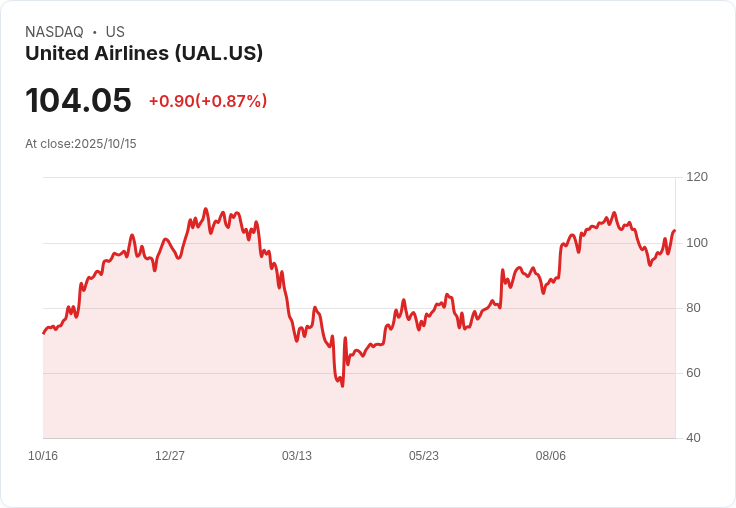Click the 03/13 date axis label
Image resolution: width=736 pixels, height=508 pixels.
pyautogui.click(x=297, y=456)
